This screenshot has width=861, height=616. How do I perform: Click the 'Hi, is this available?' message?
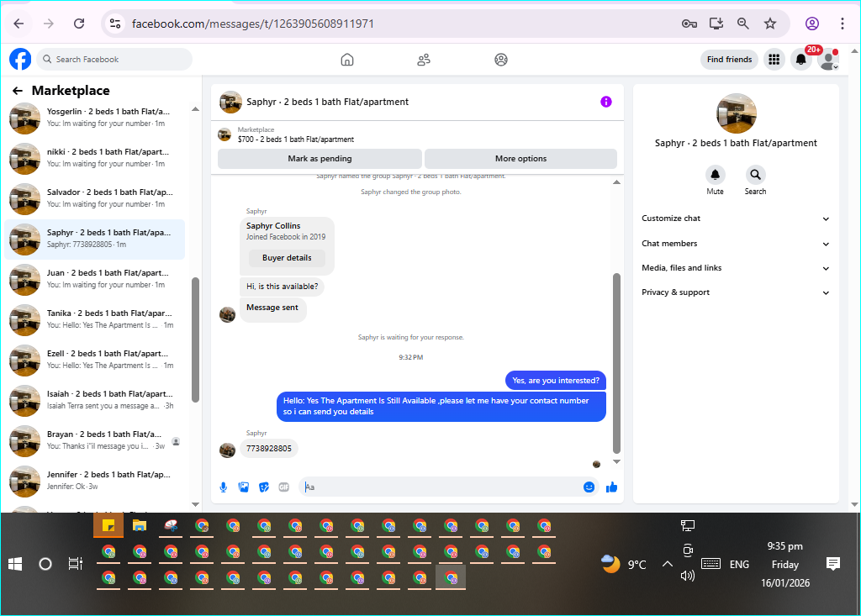click(x=283, y=287)
